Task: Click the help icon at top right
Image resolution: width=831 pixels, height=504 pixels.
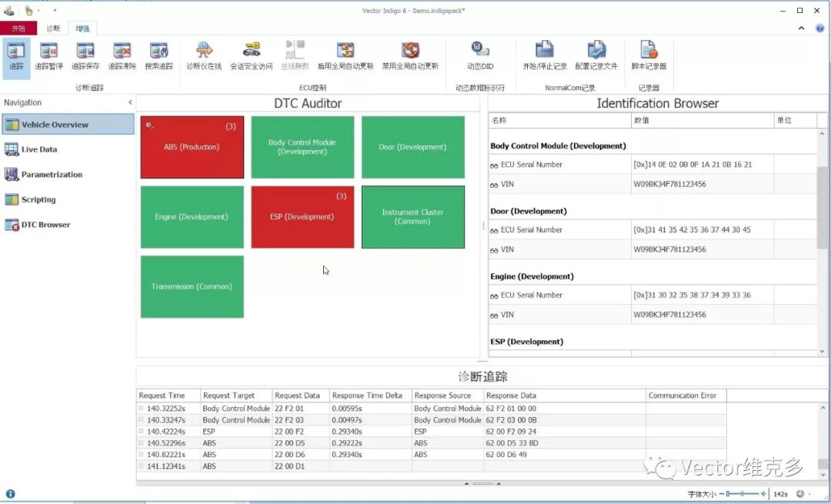Action: [x=820, y=28]
